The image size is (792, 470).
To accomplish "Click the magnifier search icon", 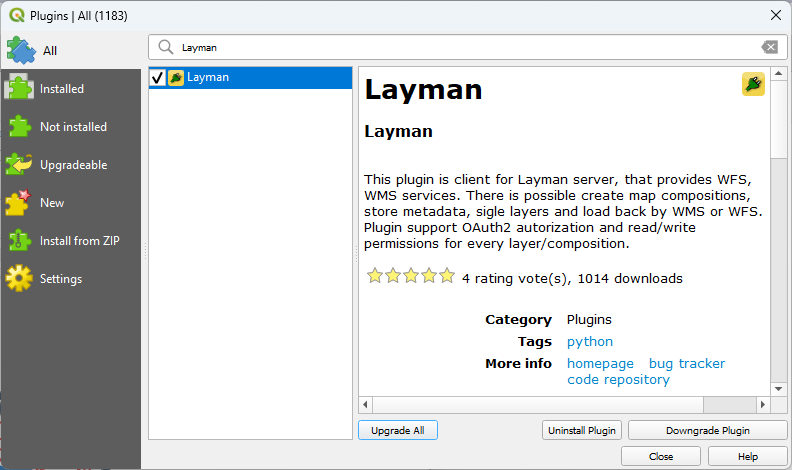I will tap(166, 47).
